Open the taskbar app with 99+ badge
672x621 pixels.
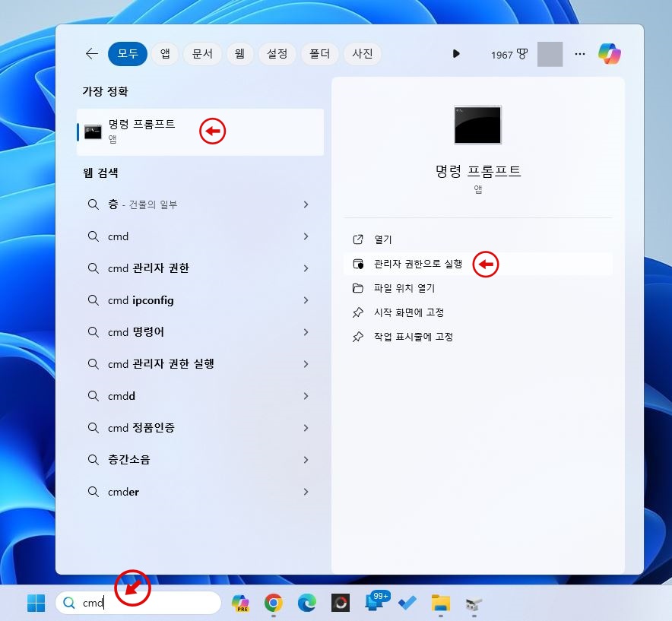pos(376,601)
